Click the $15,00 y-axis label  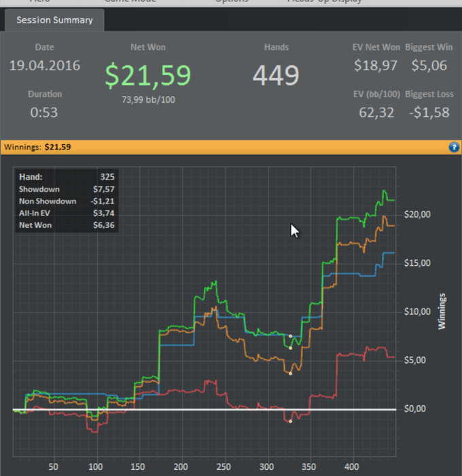click(x=417, y=263)
